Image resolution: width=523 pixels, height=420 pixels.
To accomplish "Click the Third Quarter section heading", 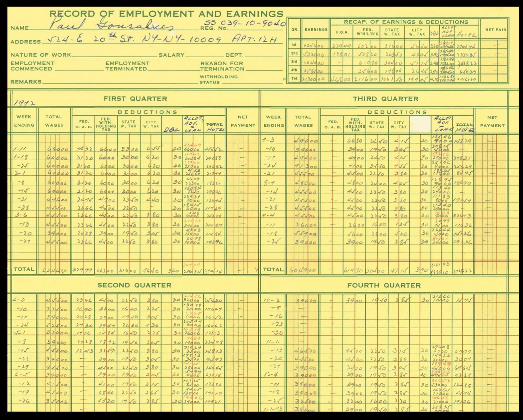I will pyautogui.click(x=385, y=99).
